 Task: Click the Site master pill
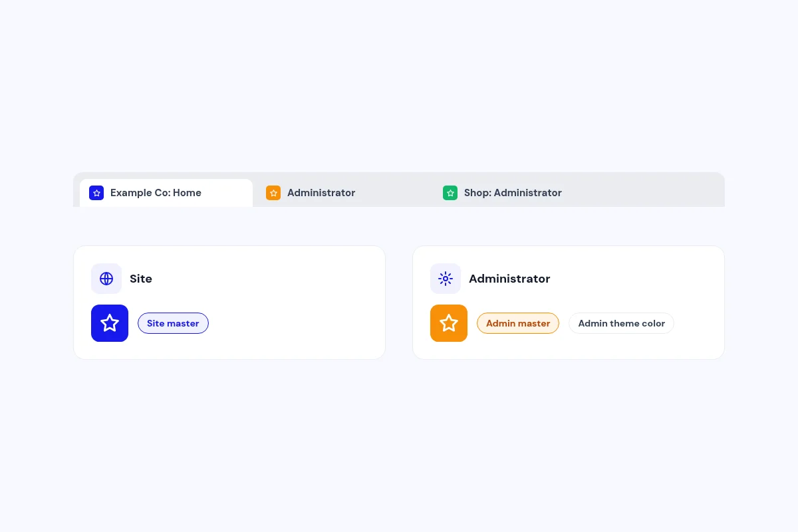pyautogui.click(x=173, y=323)
